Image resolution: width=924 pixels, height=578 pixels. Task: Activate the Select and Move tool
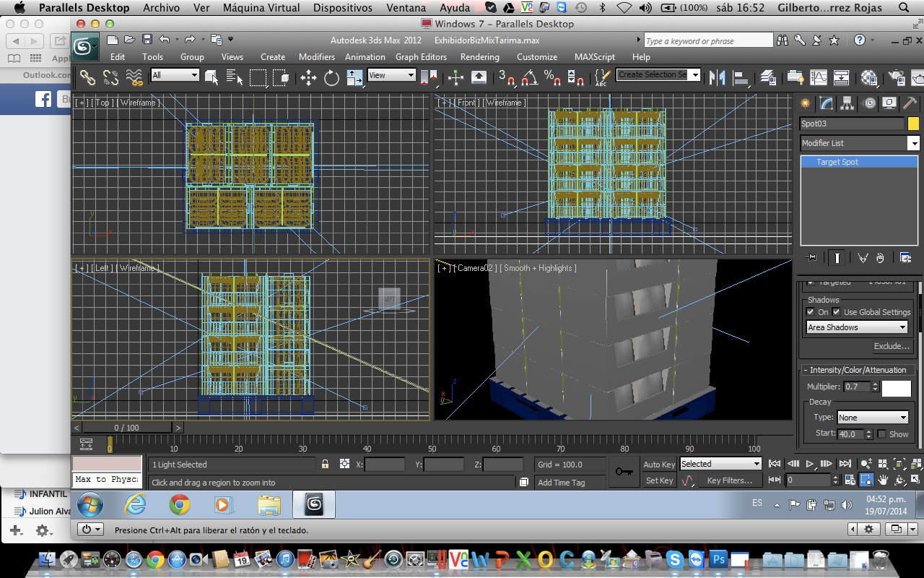pos(308,77)
